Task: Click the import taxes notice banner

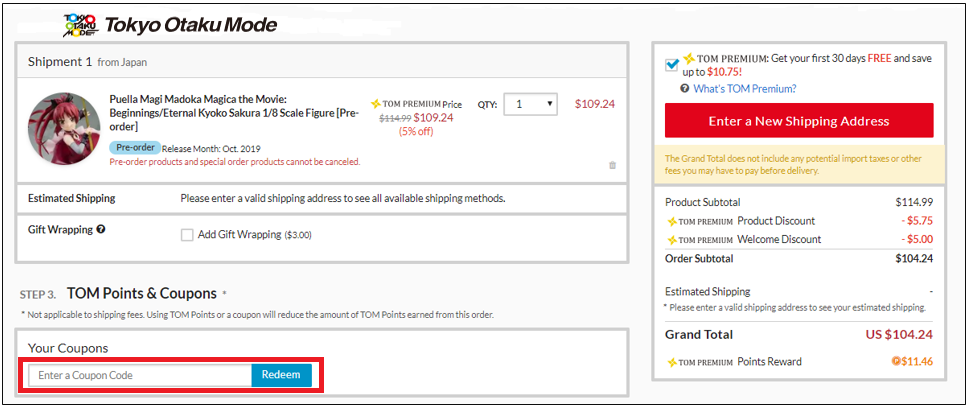Action: (799, 164)
